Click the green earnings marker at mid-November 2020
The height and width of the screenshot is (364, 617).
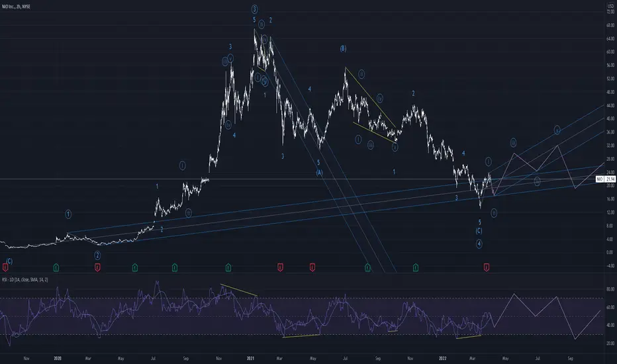(228, 267)
